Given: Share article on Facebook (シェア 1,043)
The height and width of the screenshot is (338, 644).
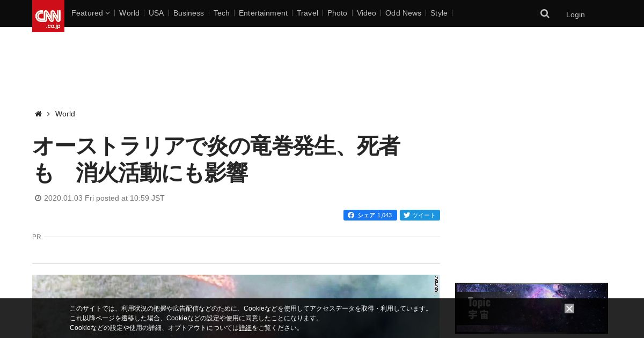Looking at the screenshot, I should (x=370, y=215).
